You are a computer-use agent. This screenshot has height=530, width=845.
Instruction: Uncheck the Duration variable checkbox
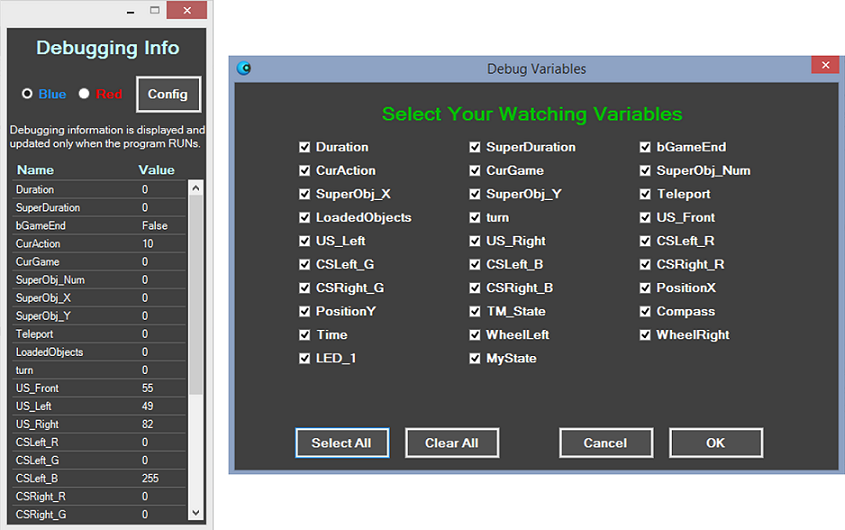coord(305,147)
